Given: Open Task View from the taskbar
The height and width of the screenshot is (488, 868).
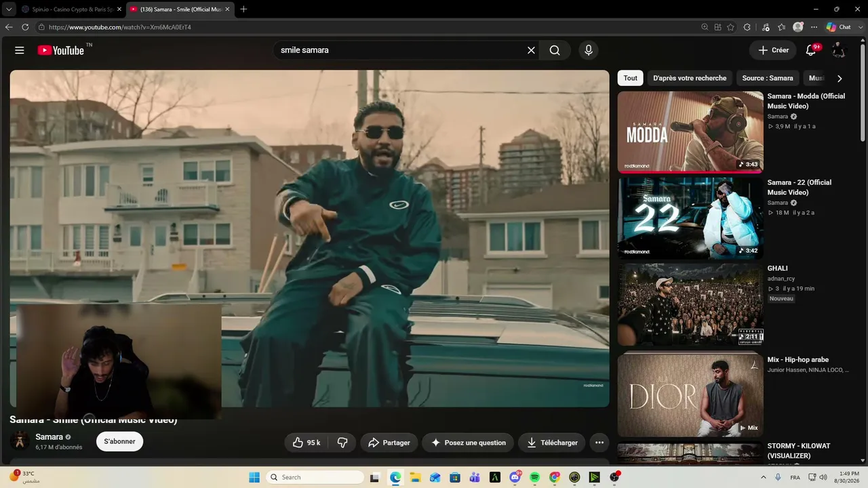Looking at the screenshot, I should pos(374,477).
